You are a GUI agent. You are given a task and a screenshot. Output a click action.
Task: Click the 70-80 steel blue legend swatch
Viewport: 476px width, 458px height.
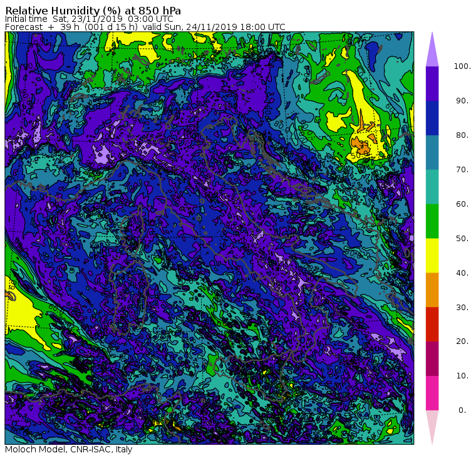point(432,152)
